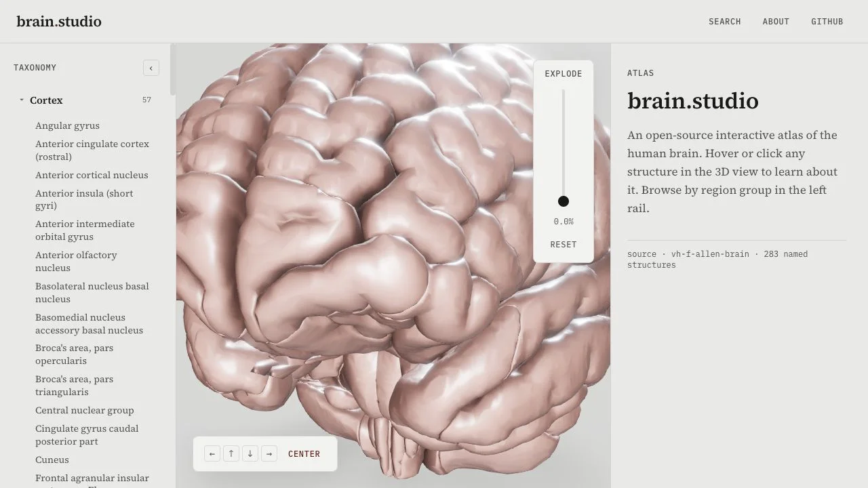Click the EXPLODE panel label
The image size is (868, 488).
point(564,74)
